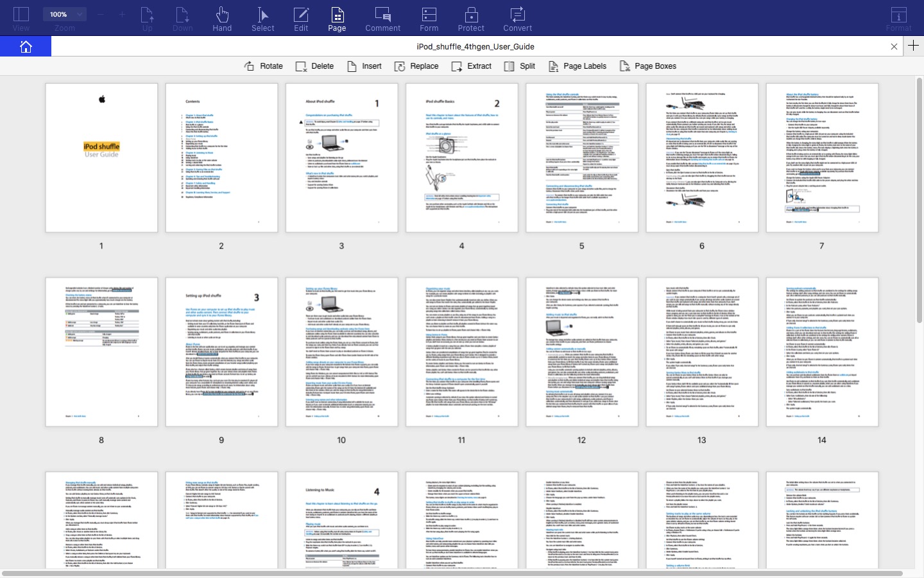Go to next page with Down
The width and height of the screenshot is (924, 578).
point(182,19)
